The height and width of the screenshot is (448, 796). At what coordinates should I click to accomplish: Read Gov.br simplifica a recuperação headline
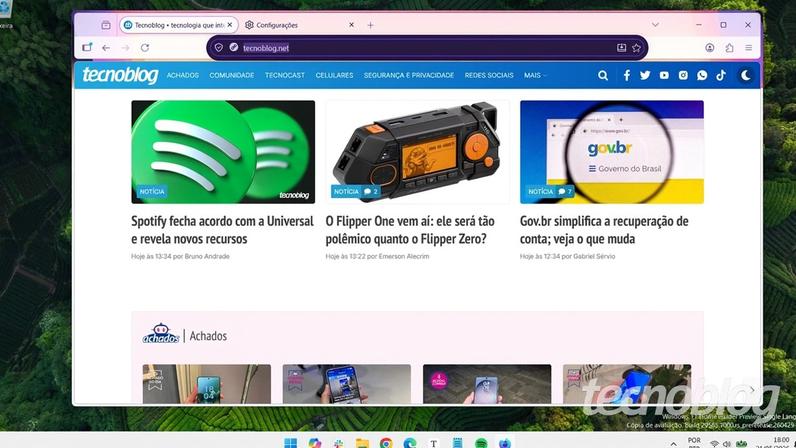click(604, 230)
